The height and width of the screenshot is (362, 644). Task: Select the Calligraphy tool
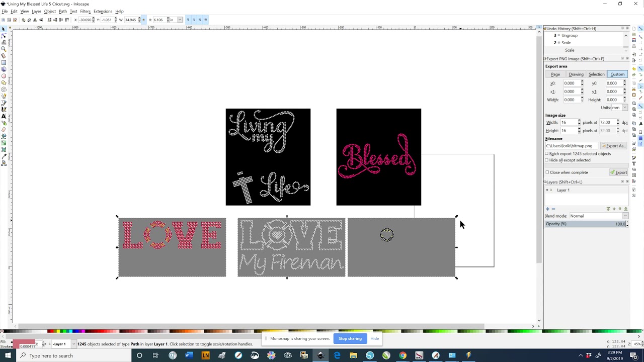click(x=4, y=109)
